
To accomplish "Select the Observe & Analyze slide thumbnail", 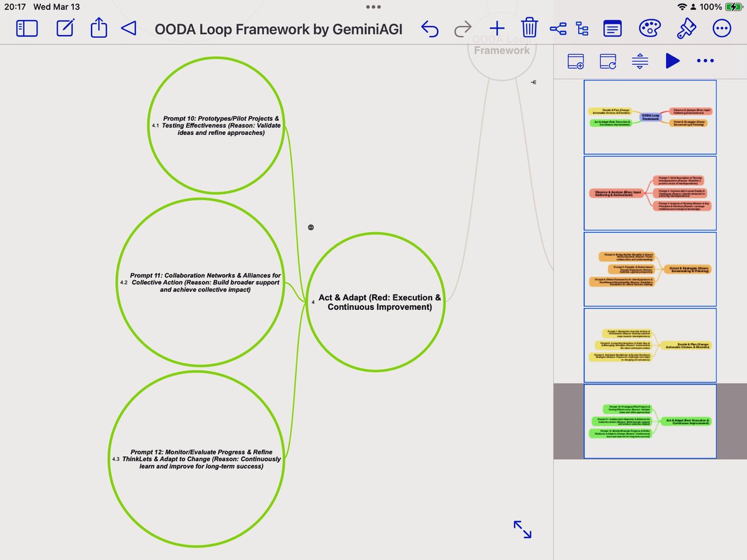I will pyautogui.click(x=650, y=193).
